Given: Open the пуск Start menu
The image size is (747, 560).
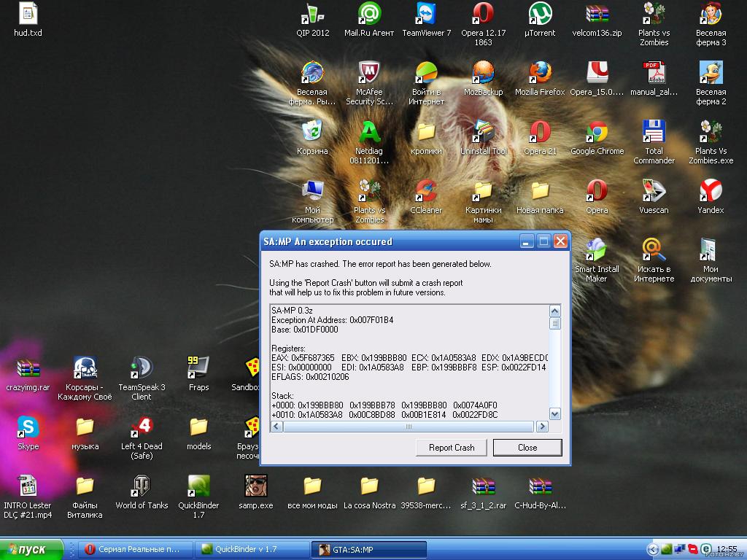Looking at the screenshot, I should tap(31, 550).
